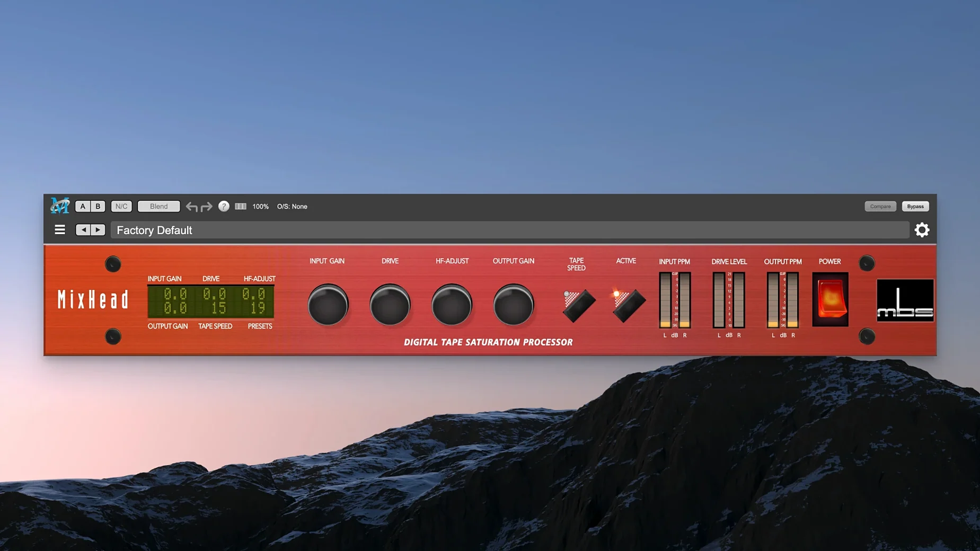The height and width of the screenshot is (551, 980).
Task: Open help via the question mark icon
Action: 224,206
